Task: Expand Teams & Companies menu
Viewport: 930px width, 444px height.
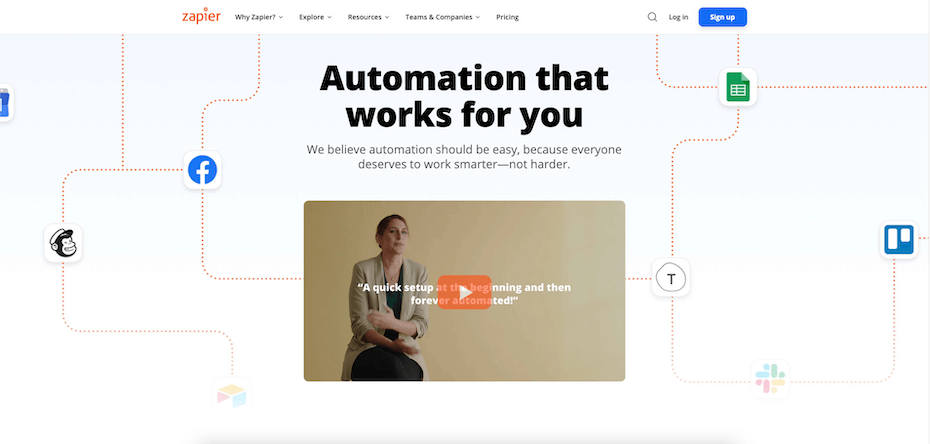Action: (442, 17)
